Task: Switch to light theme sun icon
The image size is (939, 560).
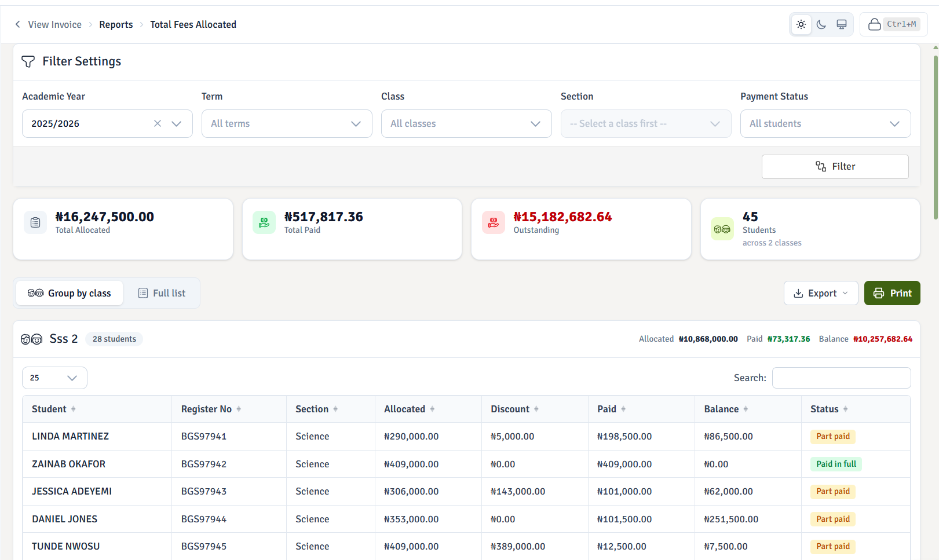Action: [x=801, y=24]
